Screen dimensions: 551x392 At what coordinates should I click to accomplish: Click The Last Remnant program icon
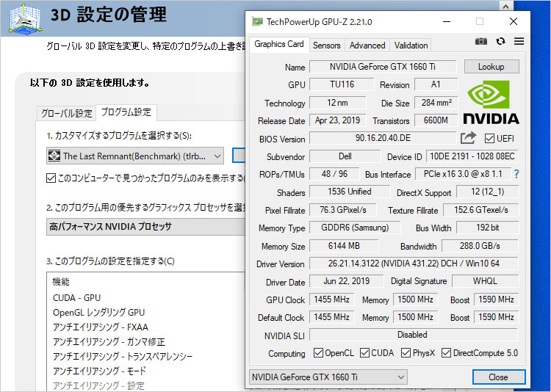54,156
